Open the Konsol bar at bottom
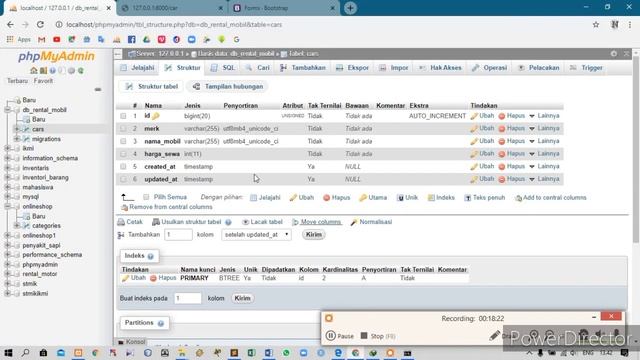Viewport: 640px width, 360px height. 132,342
